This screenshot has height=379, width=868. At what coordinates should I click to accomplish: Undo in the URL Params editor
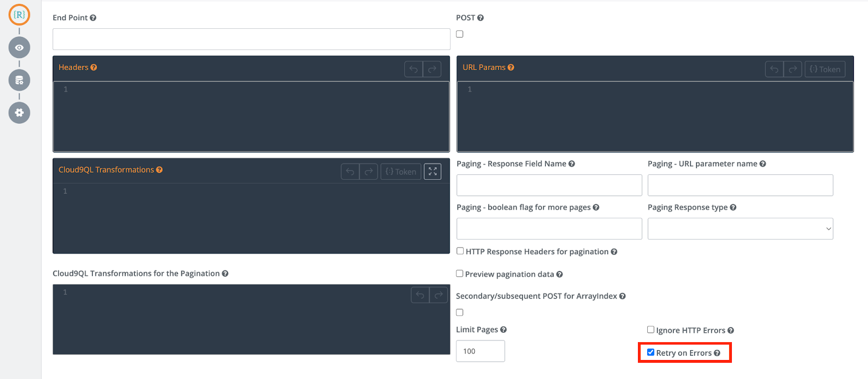774,69
